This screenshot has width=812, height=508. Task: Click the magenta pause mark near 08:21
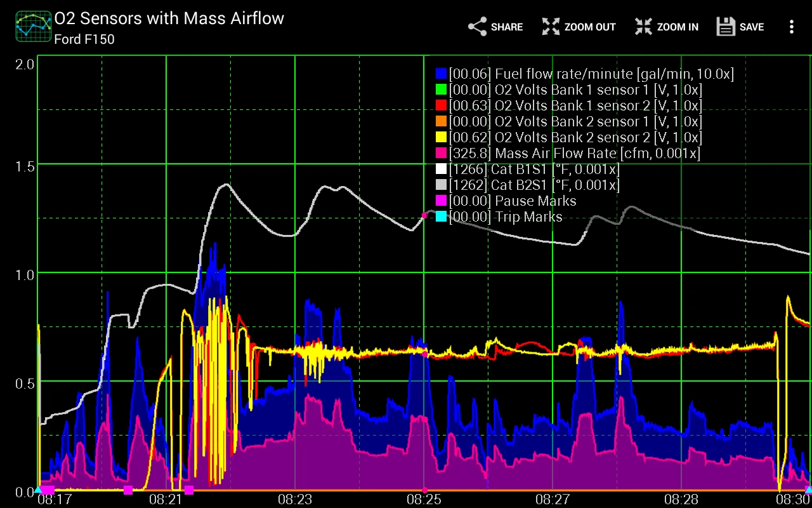(188, 490)
